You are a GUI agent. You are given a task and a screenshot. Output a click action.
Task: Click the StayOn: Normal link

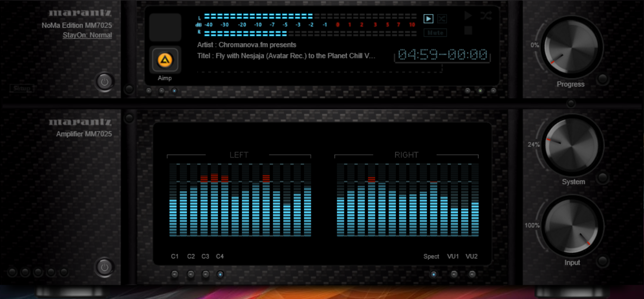88,35
